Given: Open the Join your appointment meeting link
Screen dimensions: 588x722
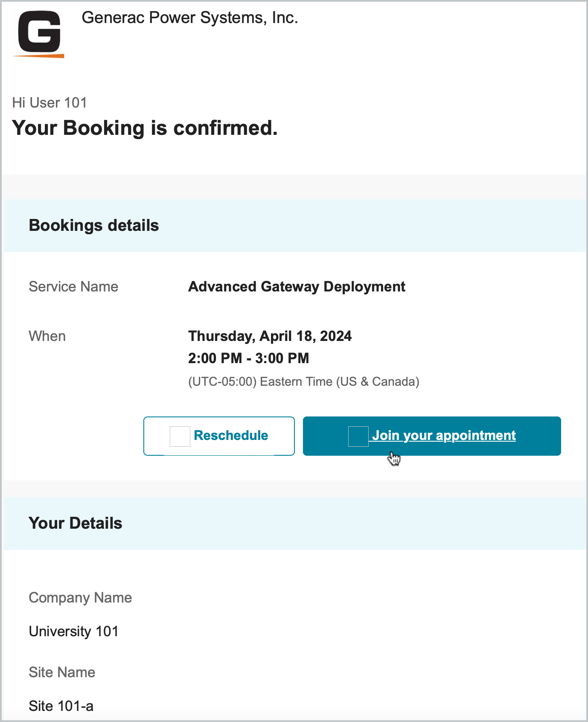Looking at the screenshot, I should coord(445,435).
